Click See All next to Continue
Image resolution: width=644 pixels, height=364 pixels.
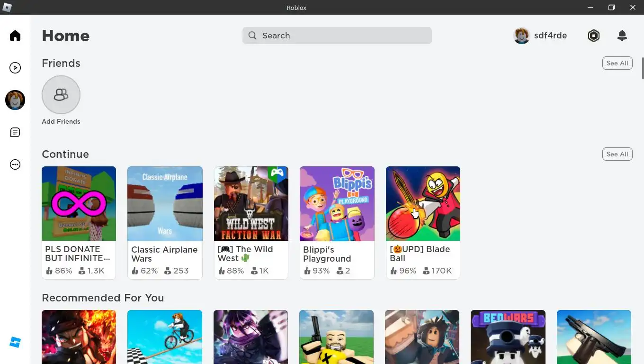[617, 154]
